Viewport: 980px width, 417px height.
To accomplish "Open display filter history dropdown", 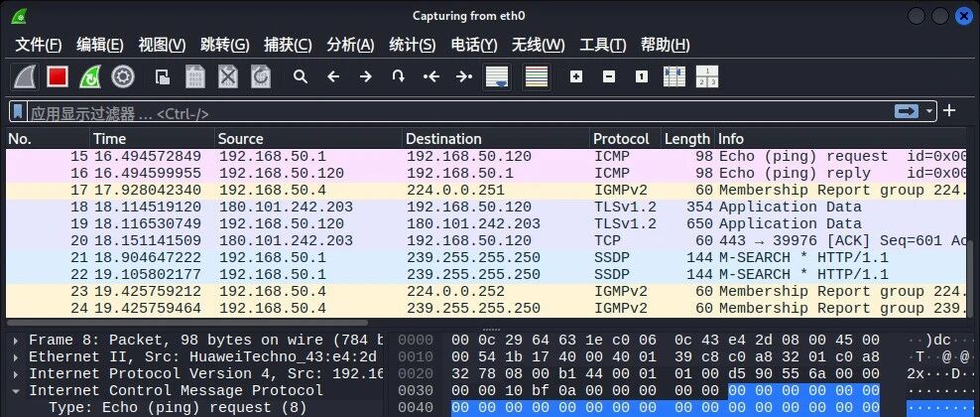I will 929,111.
